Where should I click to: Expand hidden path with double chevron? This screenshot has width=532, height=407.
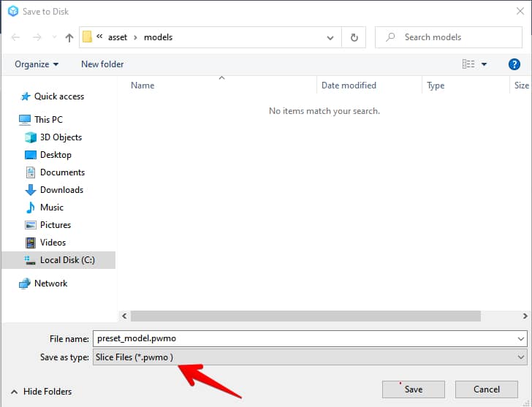[99, 37]
